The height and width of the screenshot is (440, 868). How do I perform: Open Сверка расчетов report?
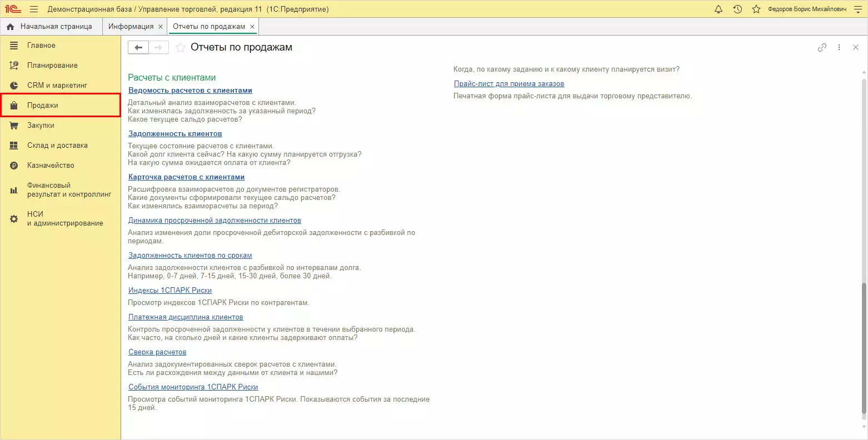click(x=157, y=352)
